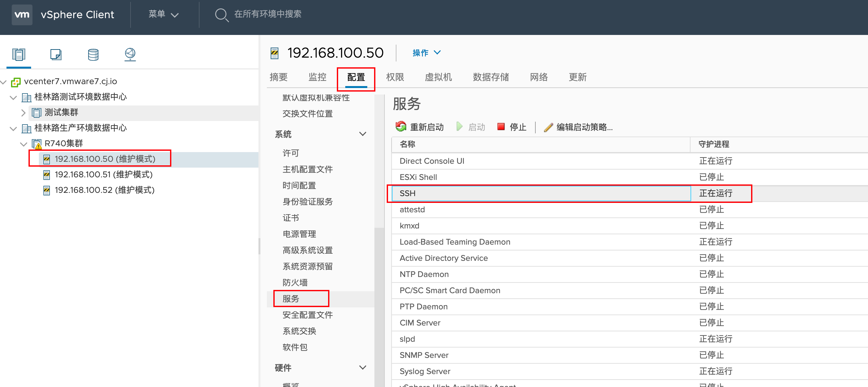Open the Hosts and Clusters view icon

tap(18, 54)
